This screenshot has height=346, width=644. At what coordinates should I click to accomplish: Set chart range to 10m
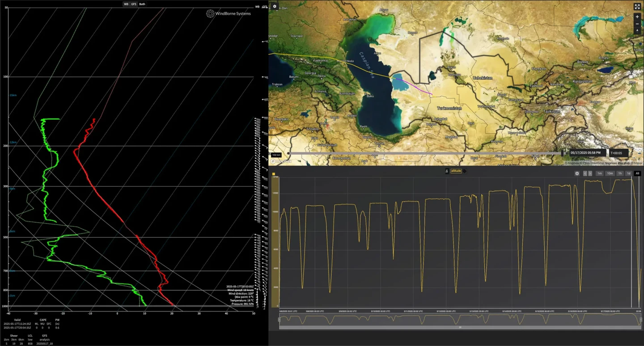610,173
